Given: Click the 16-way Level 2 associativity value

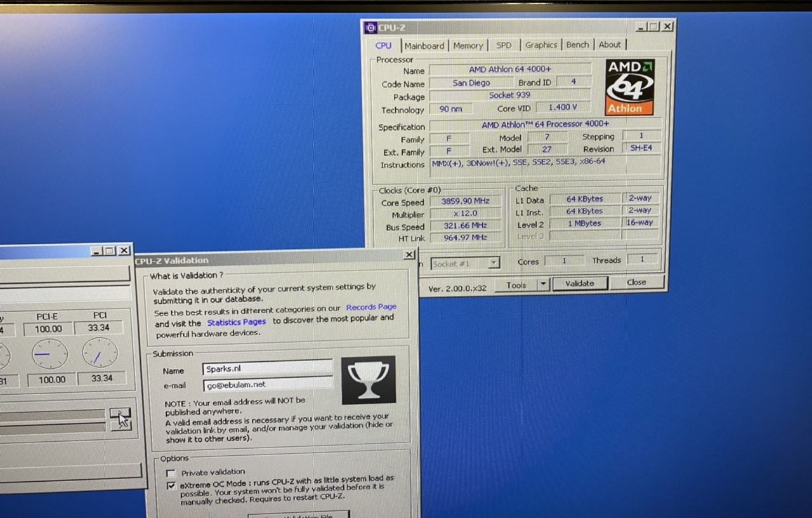Looking at the screenshot, I should 640,222.
